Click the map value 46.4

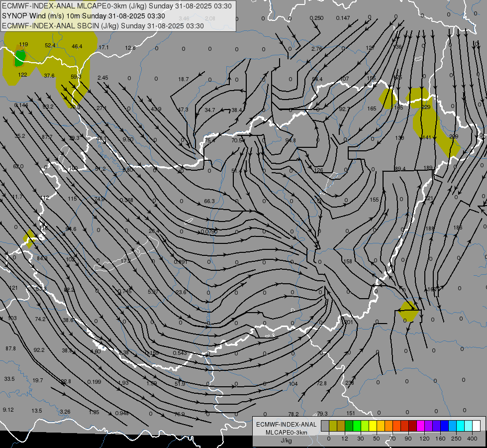77,46
